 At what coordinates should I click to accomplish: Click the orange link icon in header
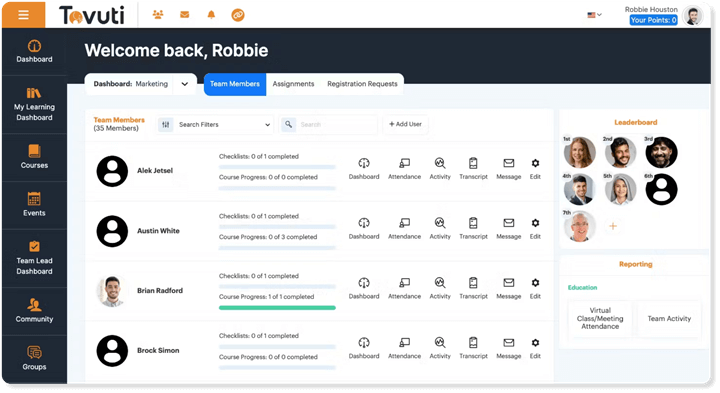238,15
